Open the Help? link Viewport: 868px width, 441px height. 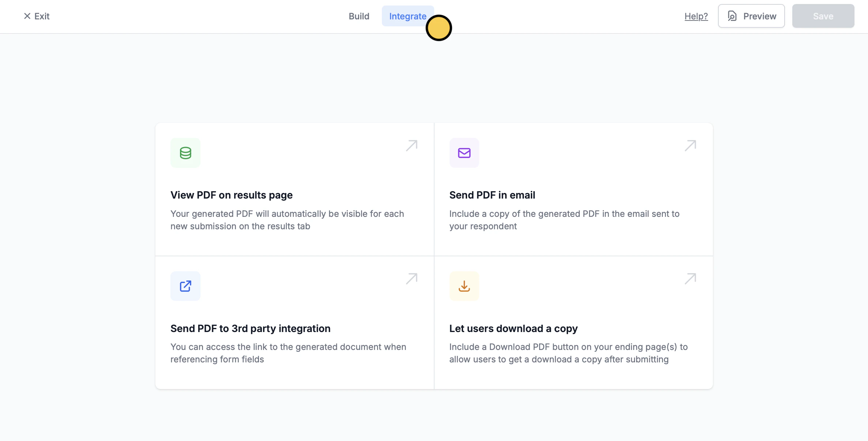pyautogui.click(x=696, y=16)
